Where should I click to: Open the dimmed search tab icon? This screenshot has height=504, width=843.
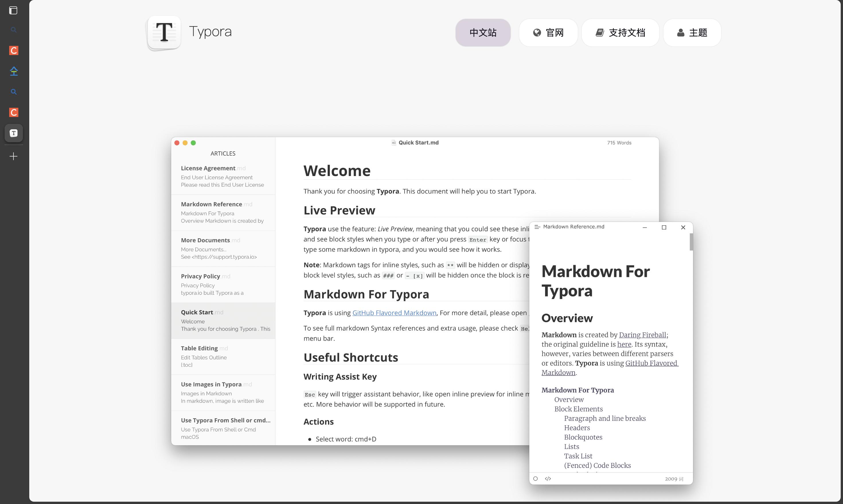[x=13, y=30]
